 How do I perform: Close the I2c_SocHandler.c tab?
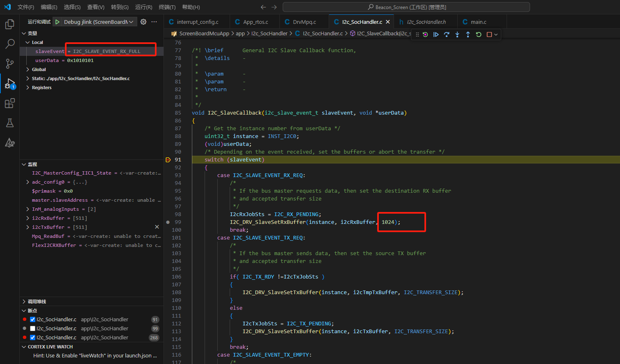(x=388, y=22)
